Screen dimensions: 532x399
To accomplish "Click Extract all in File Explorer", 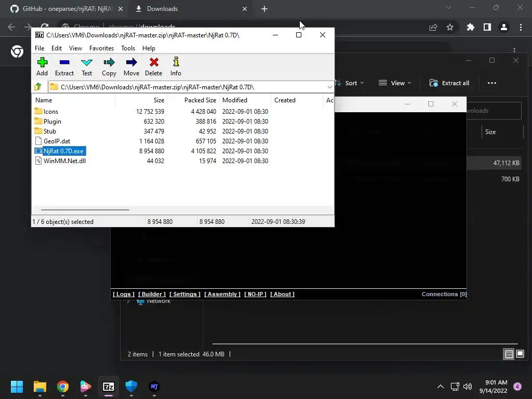I will tap(449, 83).
